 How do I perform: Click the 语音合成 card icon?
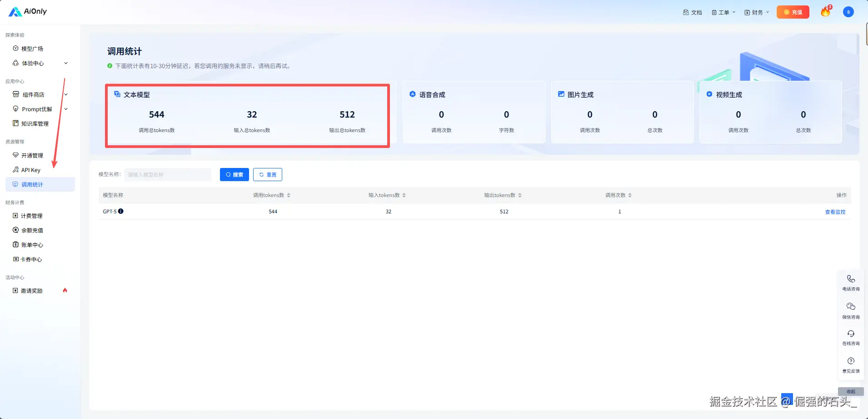[413, 94]
